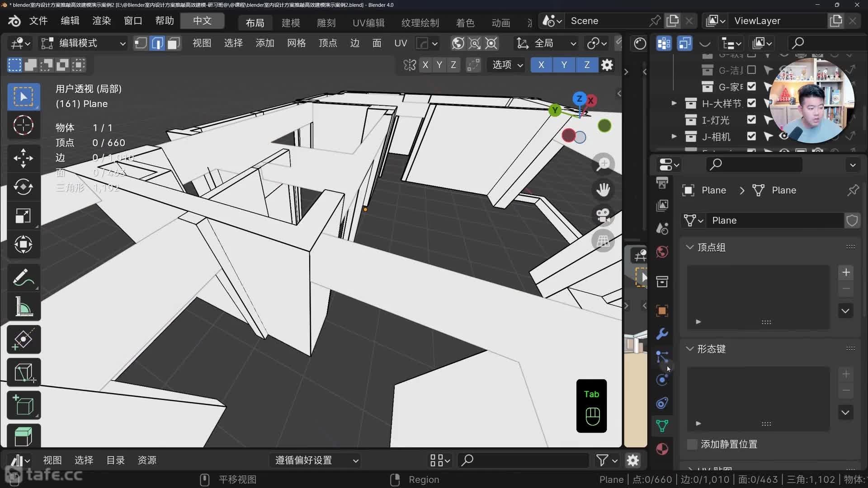This screenshot has width=868, height=488.
Task: Select the Measure tool
Action: (23, 307)
